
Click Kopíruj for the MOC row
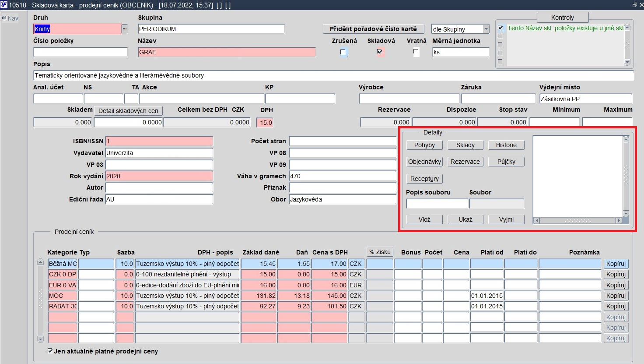pyautogui.click(x=616, y=296)
